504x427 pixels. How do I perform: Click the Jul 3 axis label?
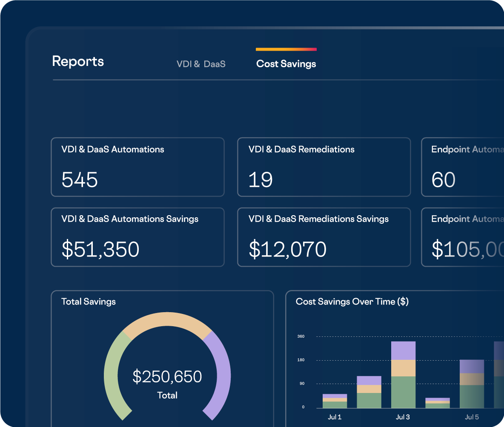[403, 417]
